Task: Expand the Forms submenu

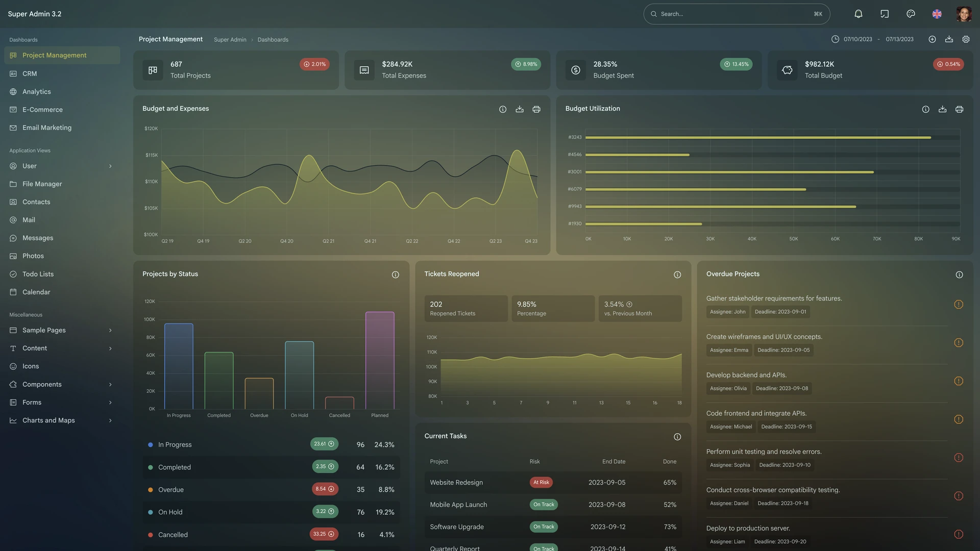Action: 62,403
